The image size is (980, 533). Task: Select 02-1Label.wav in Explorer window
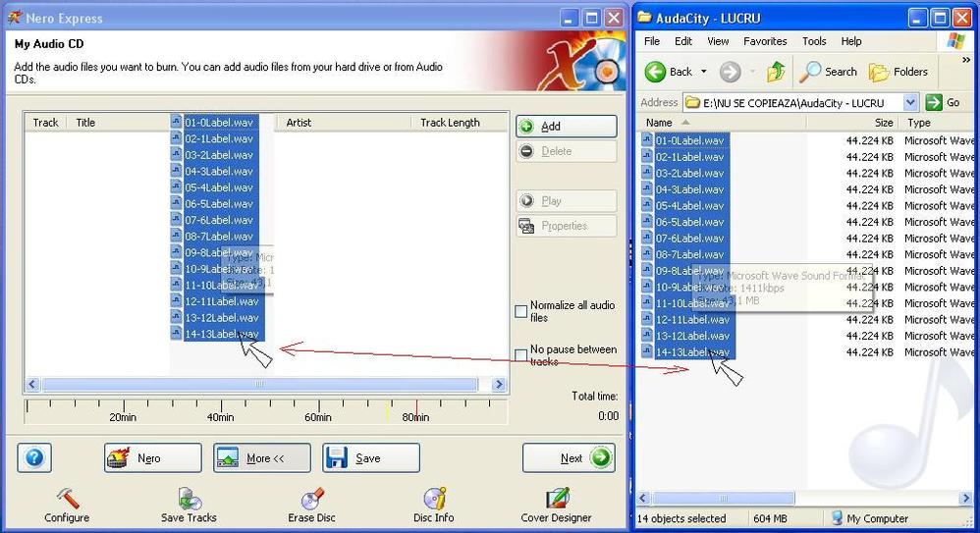[x=689, y=157]
